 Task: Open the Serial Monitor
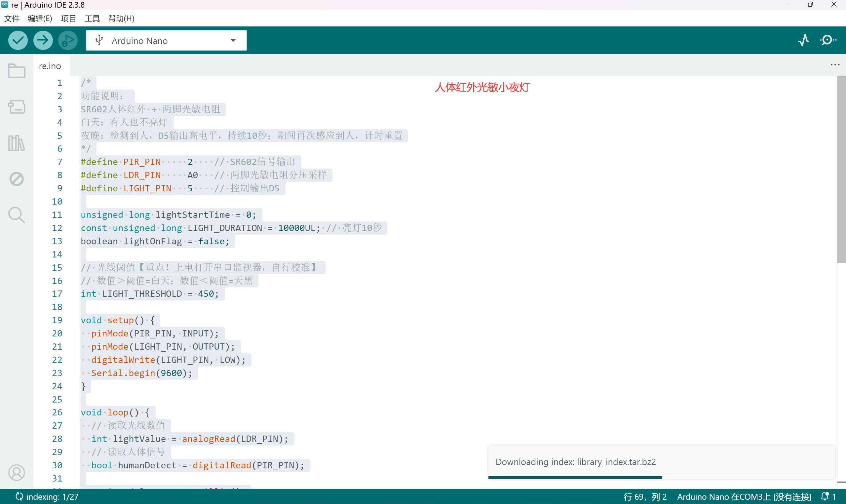[828, 40]
